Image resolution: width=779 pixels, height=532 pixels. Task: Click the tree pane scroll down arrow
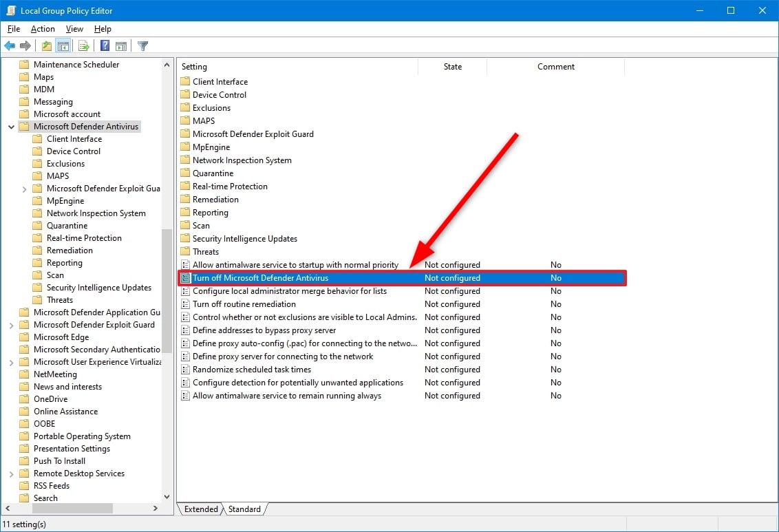[x=167, y=497]
